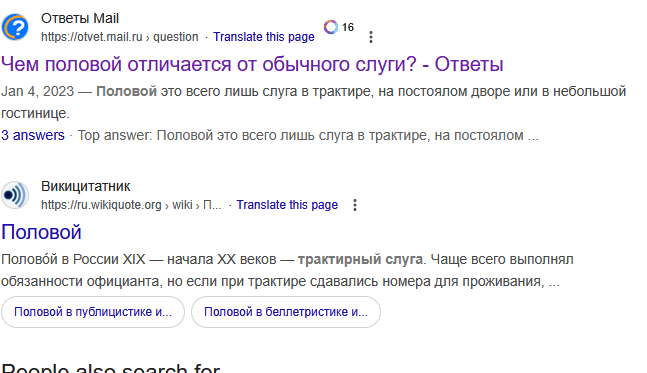
Task: Click the Викицитатник site name
Action: pyautogui.click(x=86, y=186)
